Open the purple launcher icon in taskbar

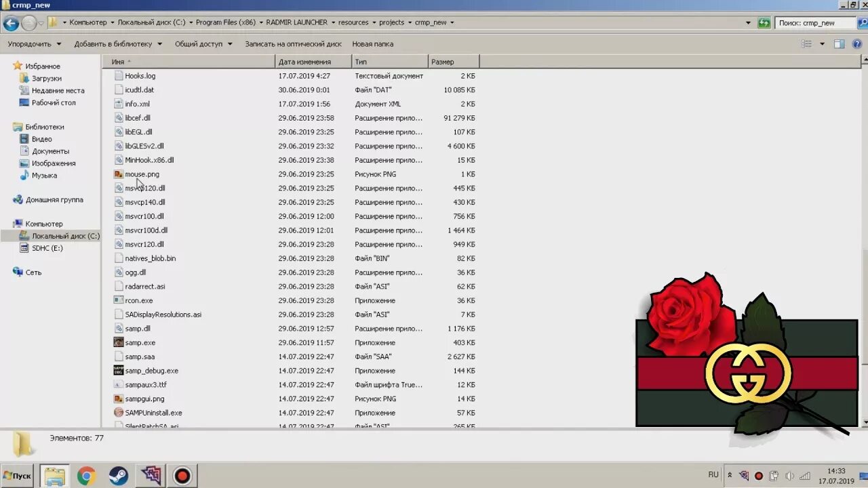pyautogui.click(x=151, y=476)
